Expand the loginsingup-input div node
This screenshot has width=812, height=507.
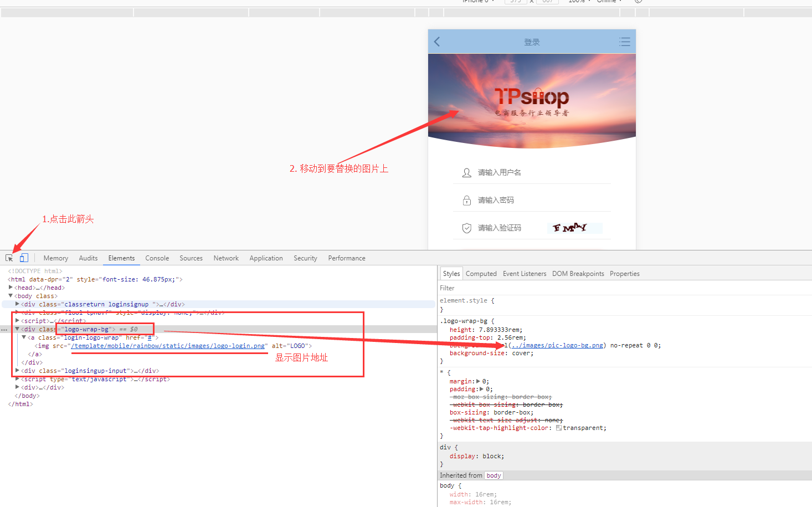(x=18, y=371)
